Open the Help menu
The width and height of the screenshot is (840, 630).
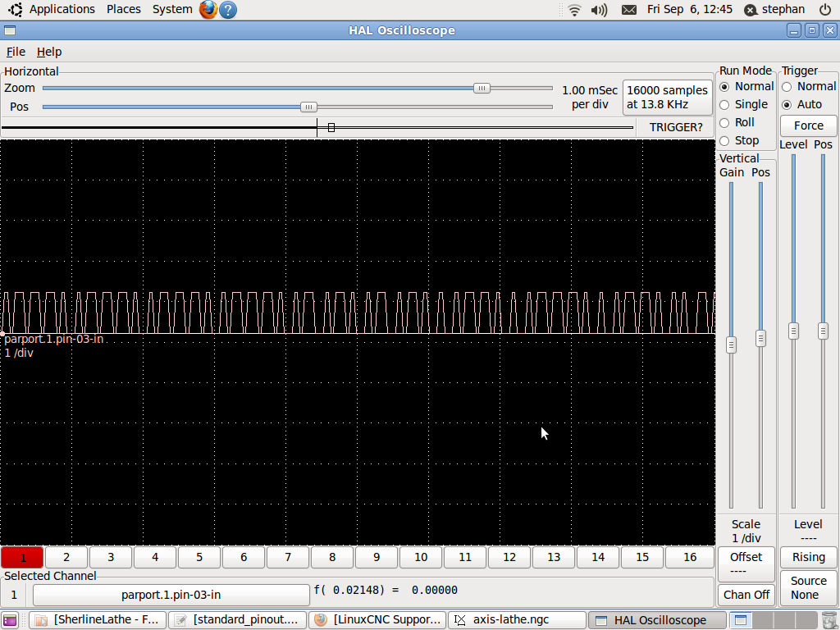tap(49, 52)
